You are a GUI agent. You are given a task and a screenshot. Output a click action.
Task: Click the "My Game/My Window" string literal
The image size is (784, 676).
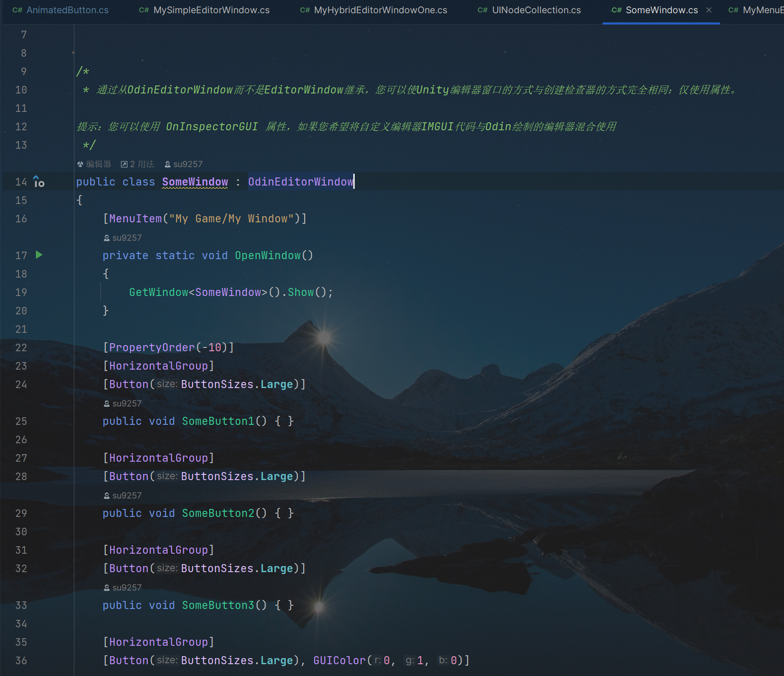231,219
